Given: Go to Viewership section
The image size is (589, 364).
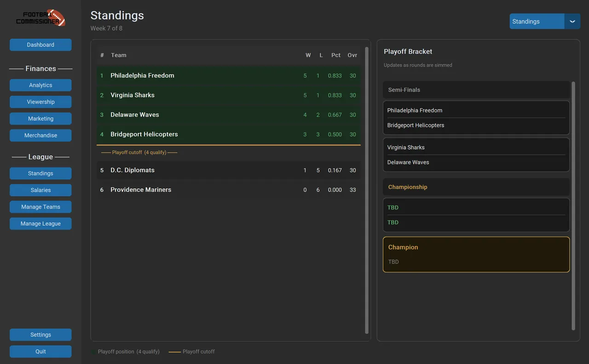Looking at the screenshot, I should (40, 102).
